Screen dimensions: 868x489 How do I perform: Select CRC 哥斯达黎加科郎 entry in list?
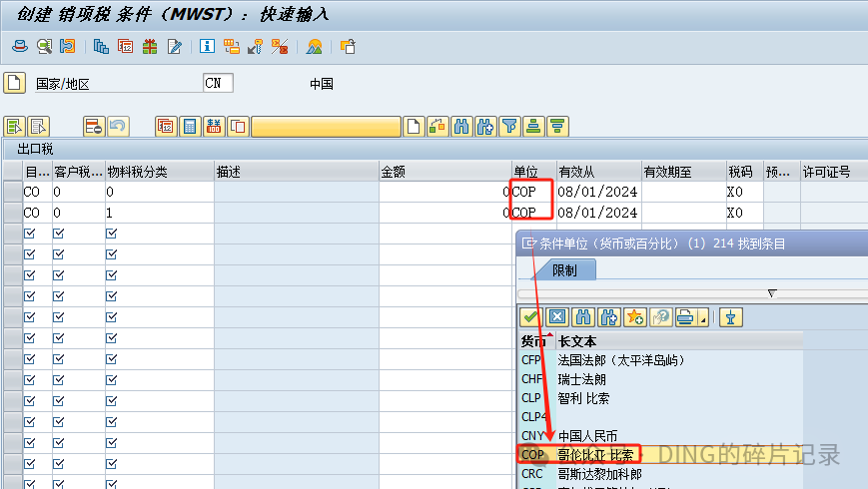660,474
